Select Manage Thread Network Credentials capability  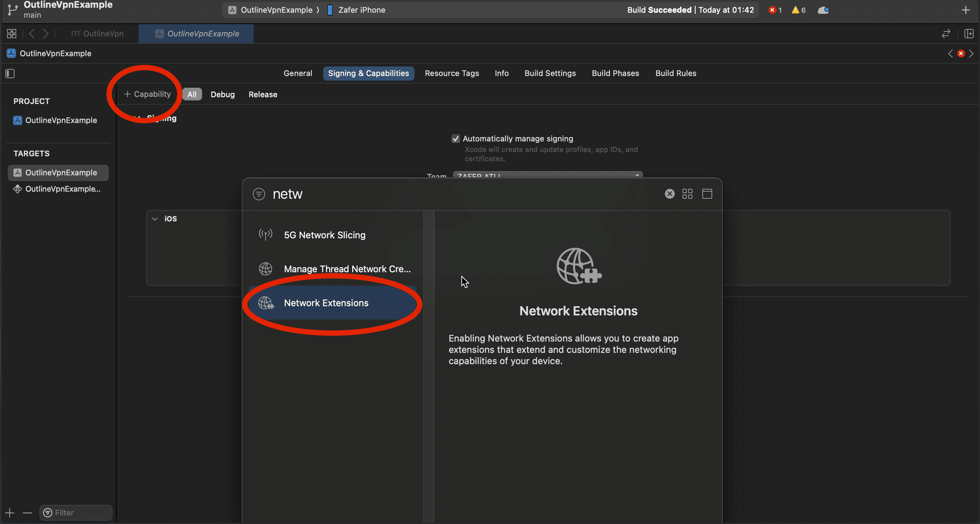(x=332, y=269)
